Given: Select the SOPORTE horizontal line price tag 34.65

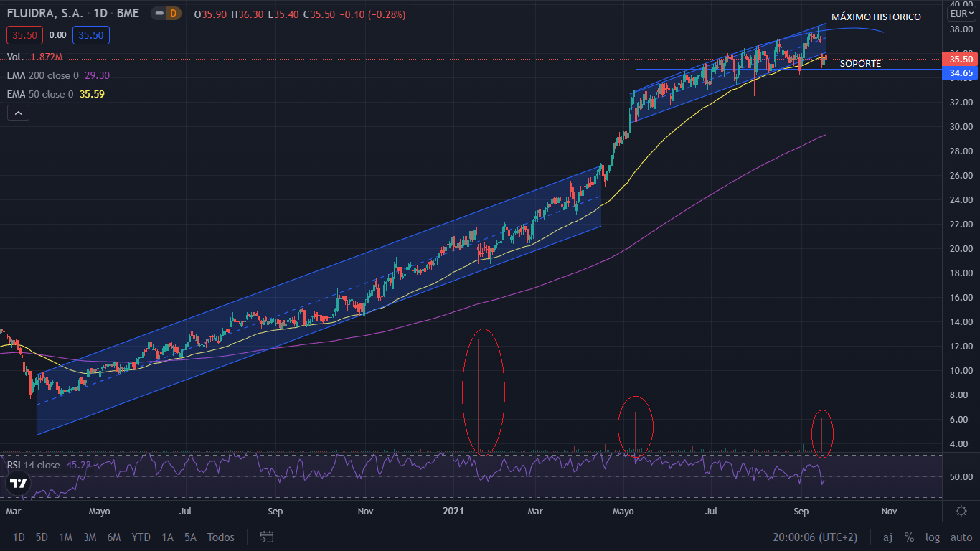Looking at the screenshot, I should coord(960,72).
